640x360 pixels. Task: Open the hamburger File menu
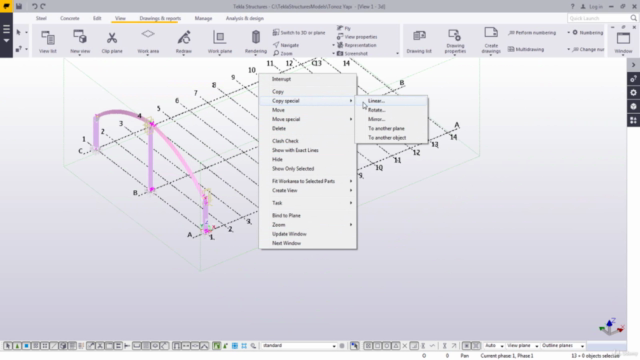tap(6, 29)
